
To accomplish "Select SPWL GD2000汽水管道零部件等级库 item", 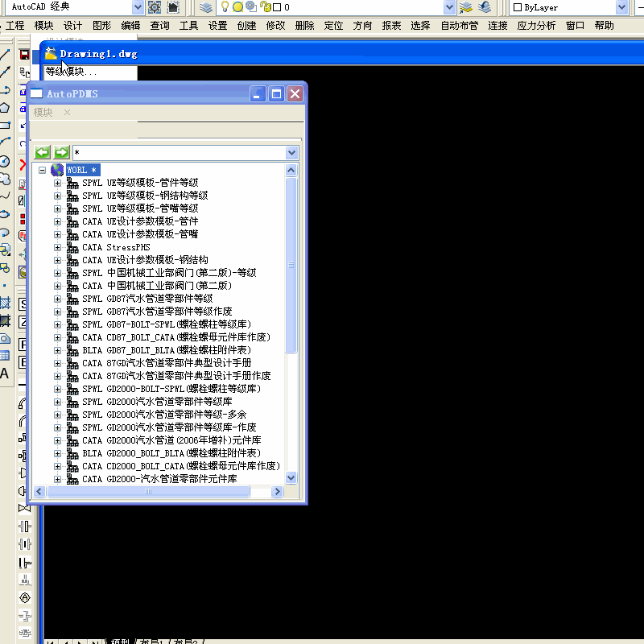I will tap(157, 402).
